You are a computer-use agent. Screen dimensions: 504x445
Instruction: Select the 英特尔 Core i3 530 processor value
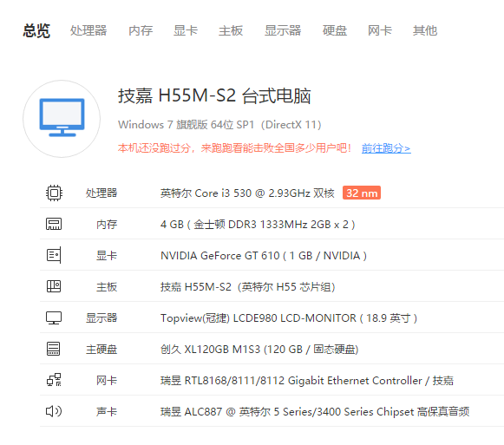[247, 193]
